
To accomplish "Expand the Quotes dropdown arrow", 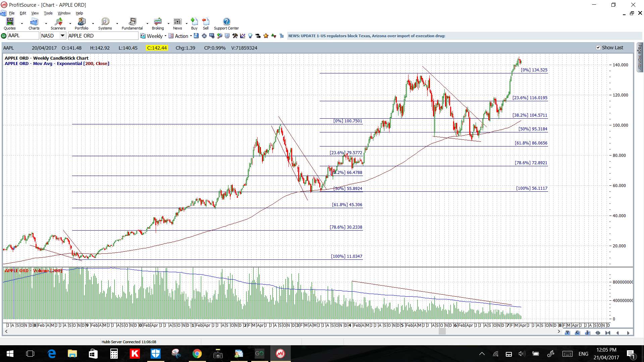I will tap(22, 24).
